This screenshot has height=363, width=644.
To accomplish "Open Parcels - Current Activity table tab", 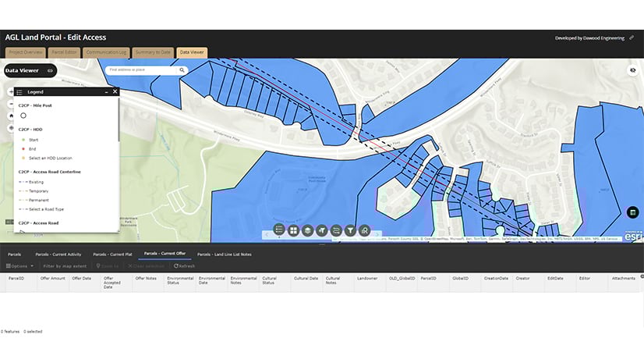I will pyautogui.click(x=58, y=254).
